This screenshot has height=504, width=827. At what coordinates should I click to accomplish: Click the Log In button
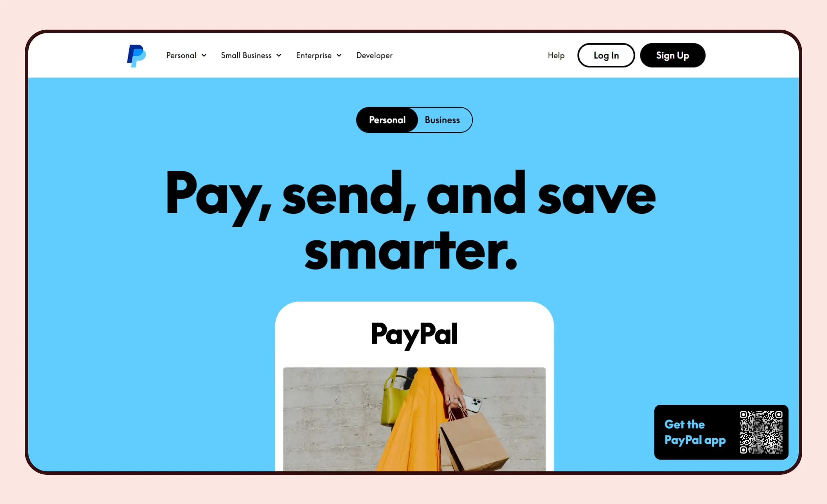pyautogui.click(x=606, y=55)
